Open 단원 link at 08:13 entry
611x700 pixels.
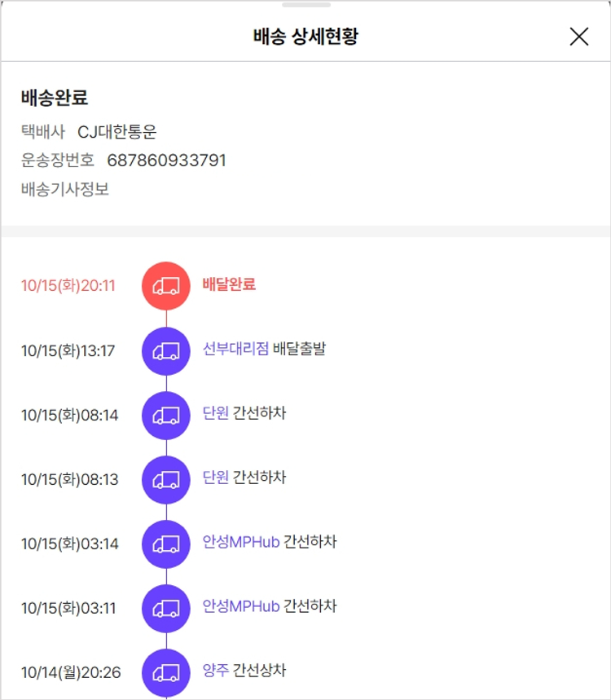click(x=216, y=478)
